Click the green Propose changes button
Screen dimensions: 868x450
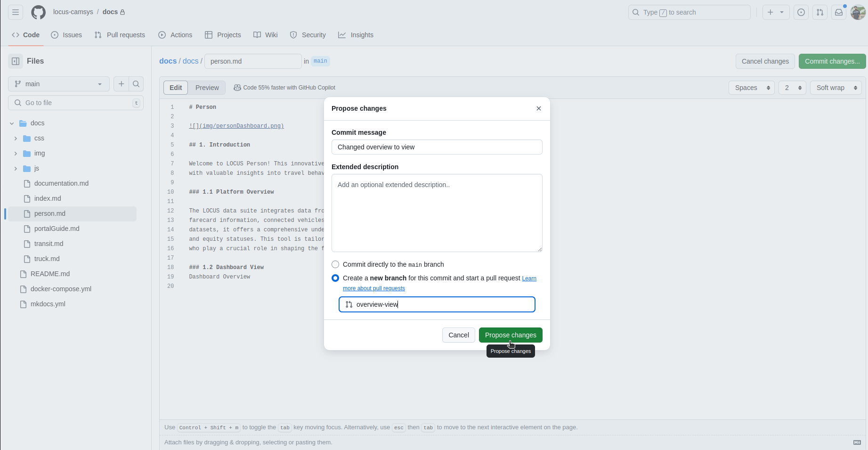(x=511, y=335)
